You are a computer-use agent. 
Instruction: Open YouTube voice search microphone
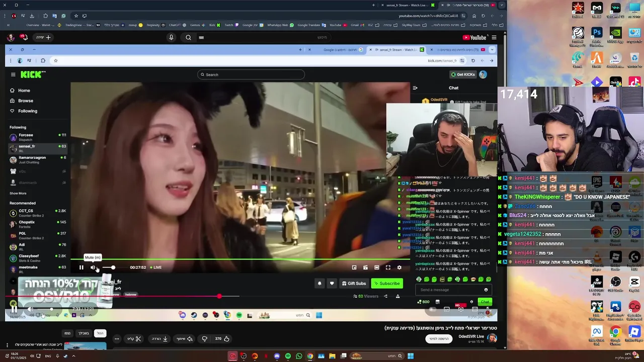coord(171,37)
